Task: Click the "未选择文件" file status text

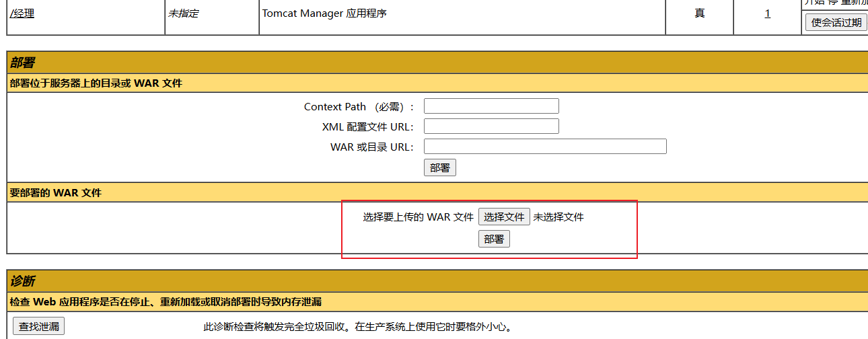Action: (x=558, y=217)
